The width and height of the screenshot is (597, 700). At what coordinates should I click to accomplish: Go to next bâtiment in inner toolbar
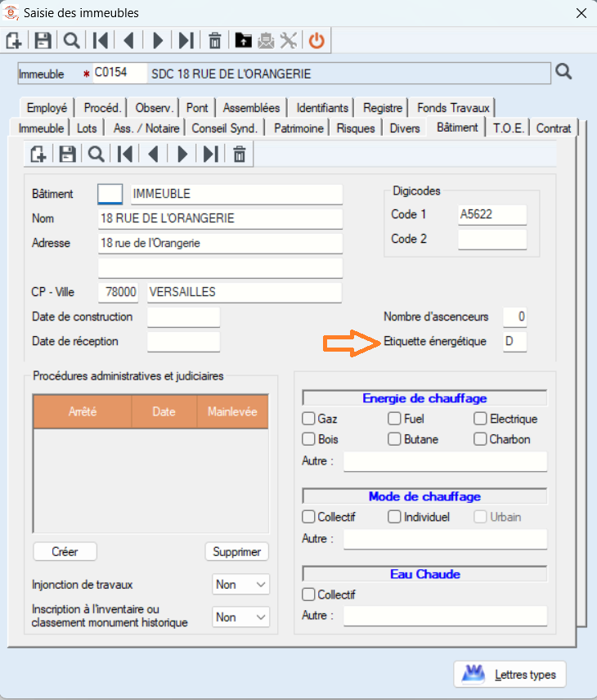pyautogui.click(x=182, y=155)
